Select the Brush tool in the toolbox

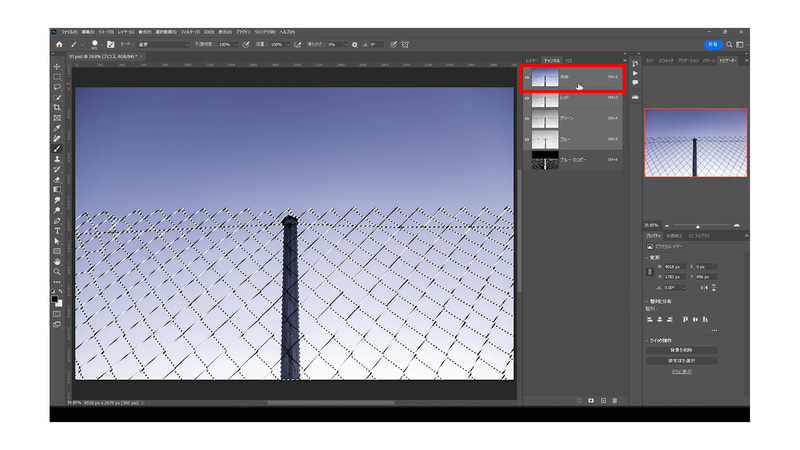57,148
